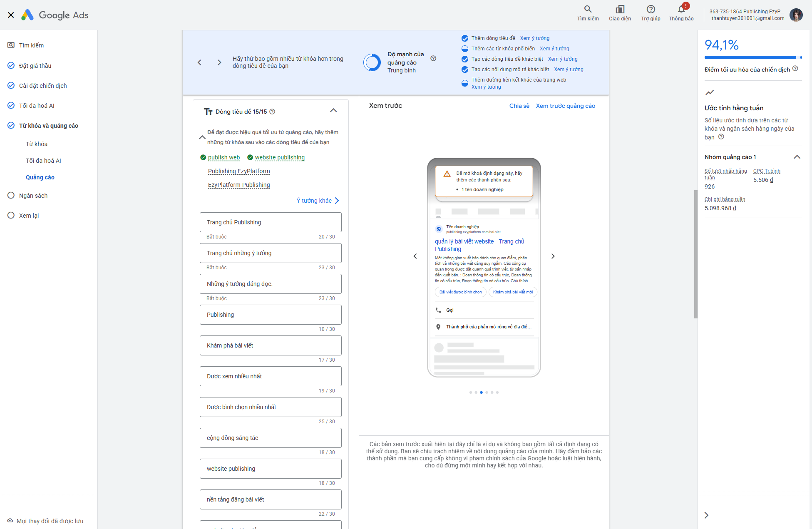Viewport: 812px width, 529px height.
Task: Open the Xem lại step
Action: point(29,216)
